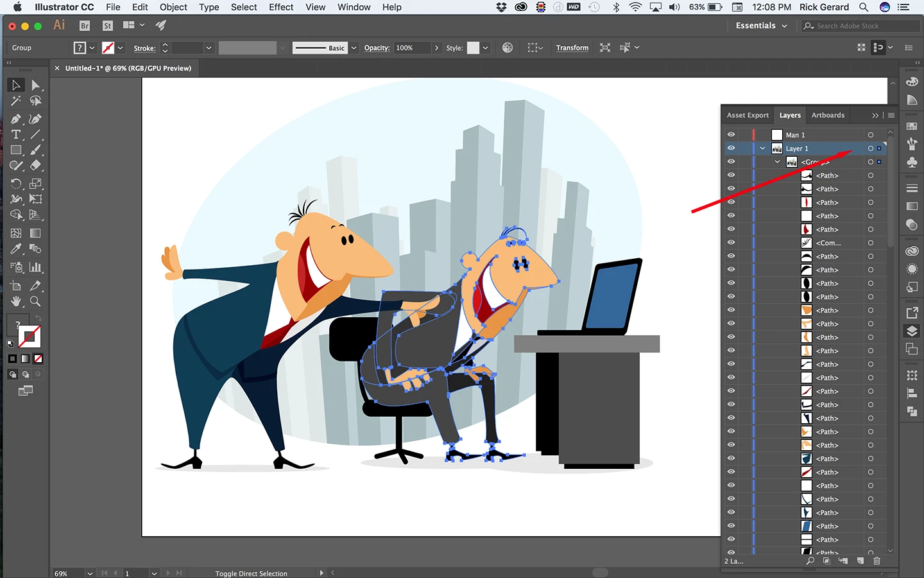Open the Layers panel icon in the dock

pyautogui.click(x=912, y=331)
